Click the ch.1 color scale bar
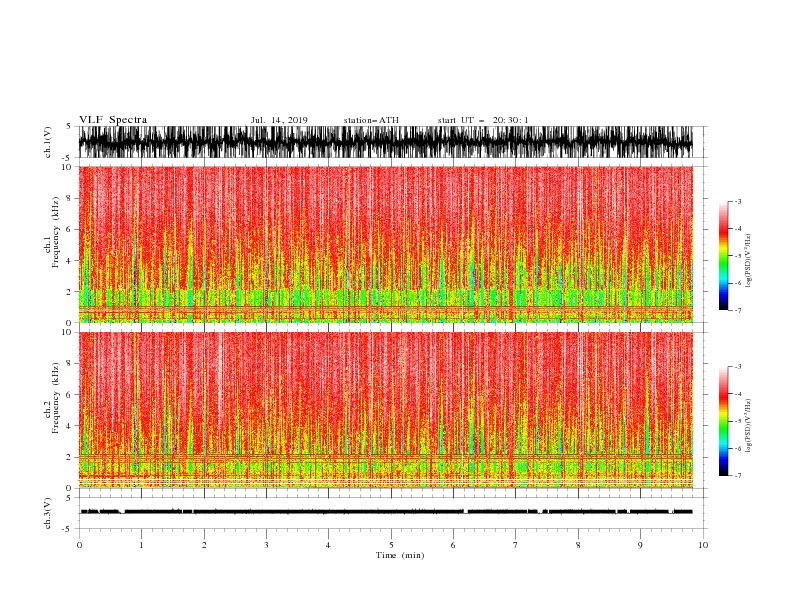792x612 pixels. tap(723, 256)
